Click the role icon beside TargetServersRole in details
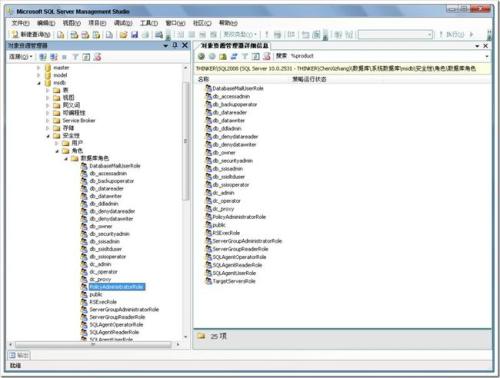Screen dimensions: 500x378 (209, 281)
